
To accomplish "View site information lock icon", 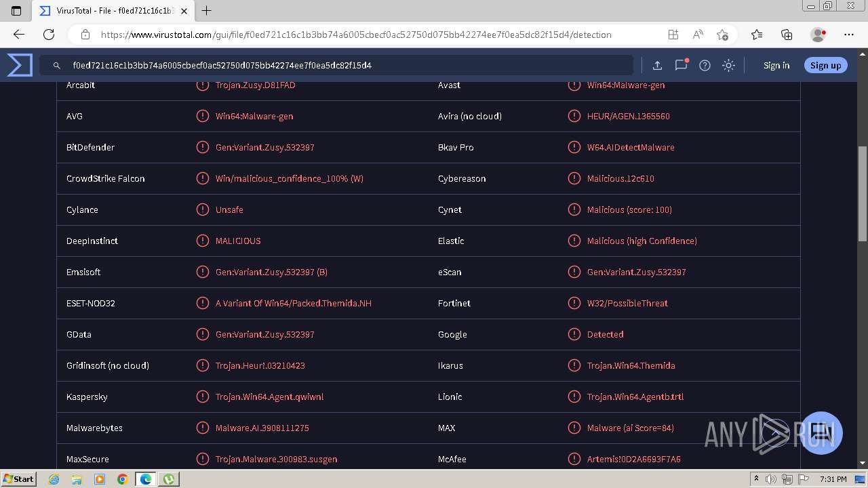I will pyautogui.click(x=85, y=35).
